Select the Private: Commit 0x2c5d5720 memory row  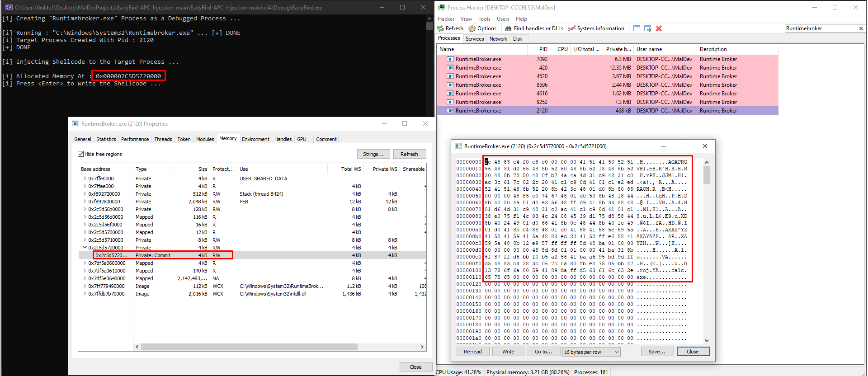point(252,255)
